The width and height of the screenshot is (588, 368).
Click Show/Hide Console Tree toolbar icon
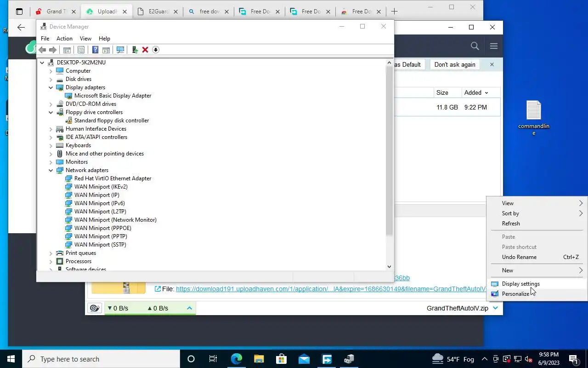pos(67,50)
